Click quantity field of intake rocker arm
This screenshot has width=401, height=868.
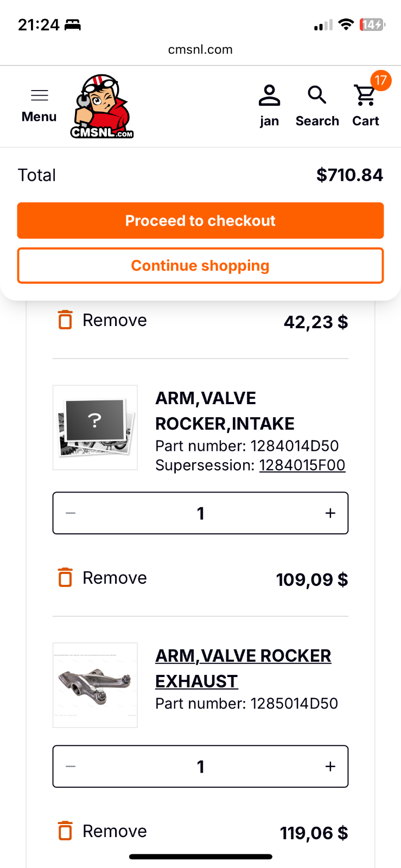200,513
